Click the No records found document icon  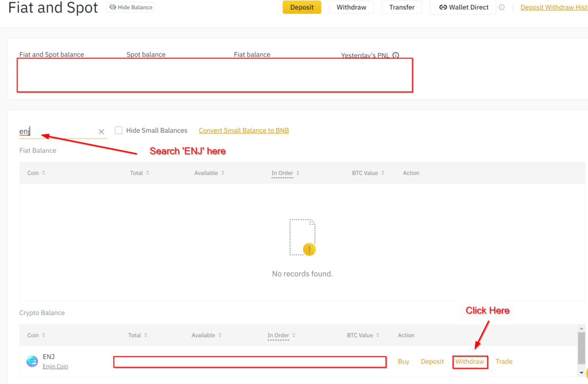click(302, 237)
